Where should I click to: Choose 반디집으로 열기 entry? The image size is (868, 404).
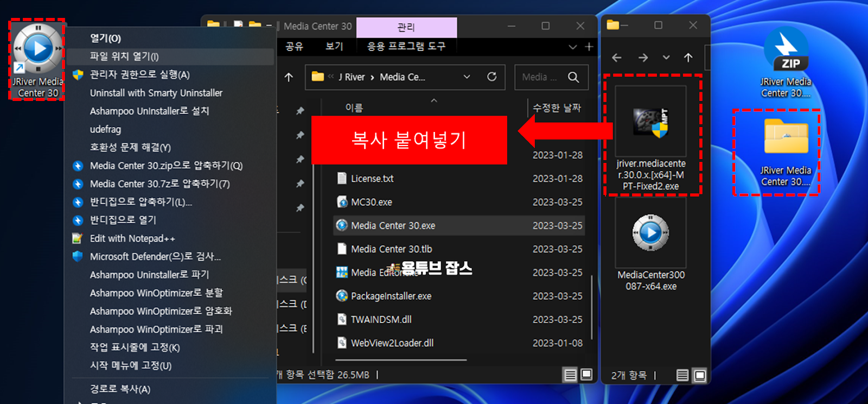[169, 220]
